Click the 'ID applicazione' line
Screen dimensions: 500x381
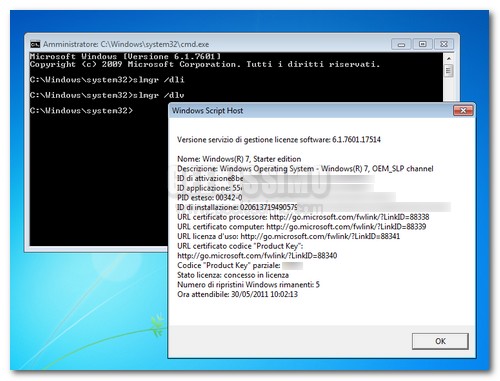coord(275,188)
